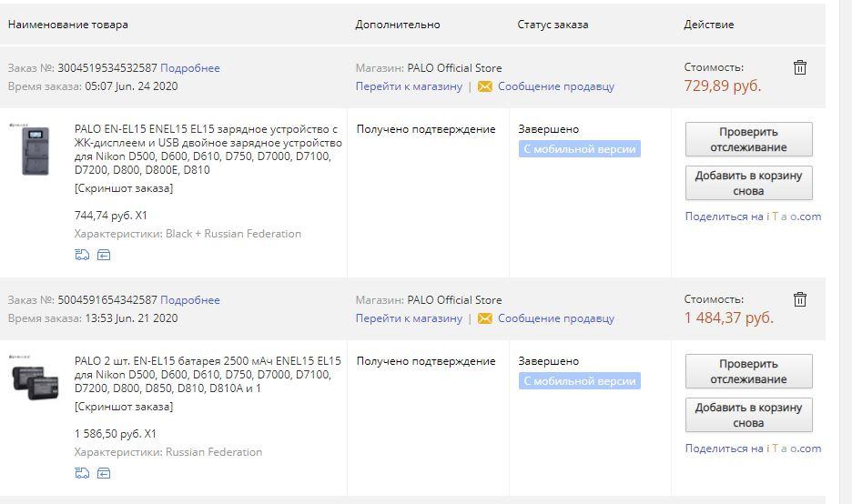
Task: Check tracking for the charger order
Action: (x=749, y=139)
